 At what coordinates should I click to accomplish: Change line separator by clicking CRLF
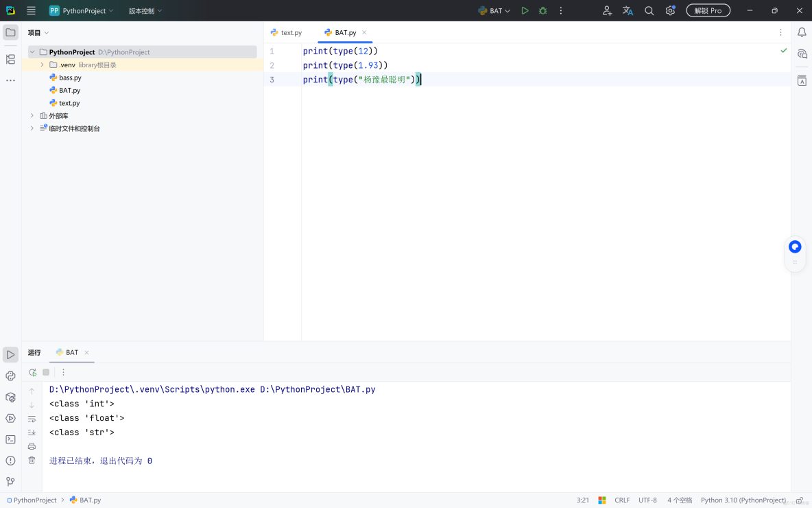(x=622, y=500)
